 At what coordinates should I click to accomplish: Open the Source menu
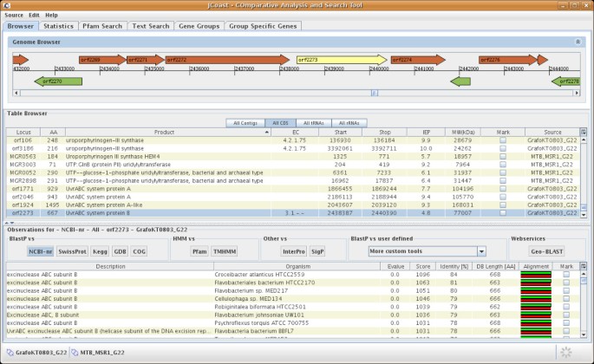click(x=14, y=15)
